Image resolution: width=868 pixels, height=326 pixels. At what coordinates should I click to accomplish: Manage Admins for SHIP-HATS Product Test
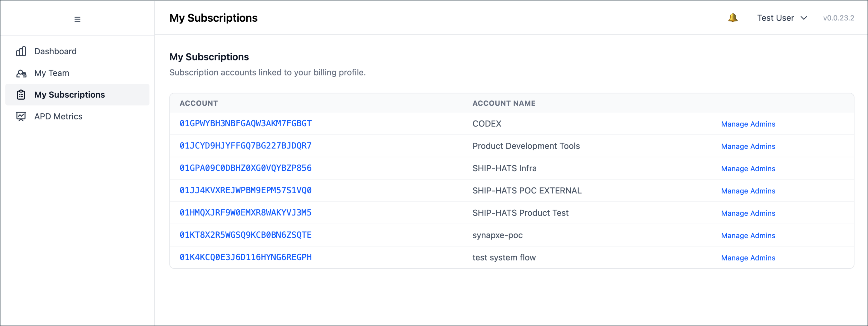coord(748,213)
